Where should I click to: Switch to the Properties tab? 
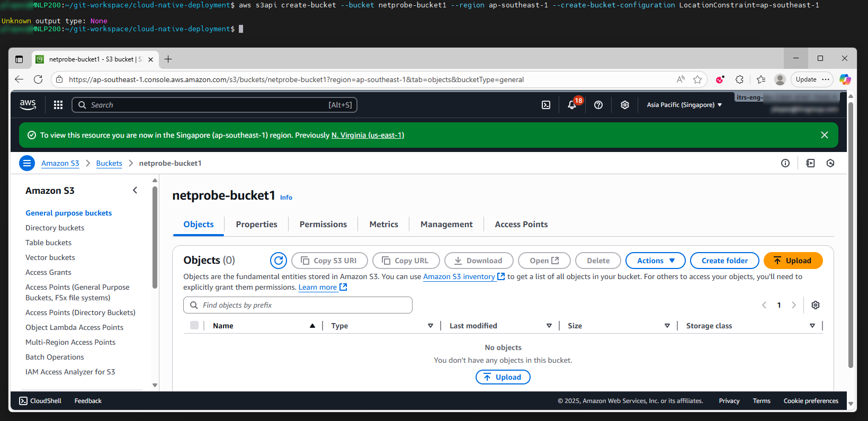tap(256, 225)
